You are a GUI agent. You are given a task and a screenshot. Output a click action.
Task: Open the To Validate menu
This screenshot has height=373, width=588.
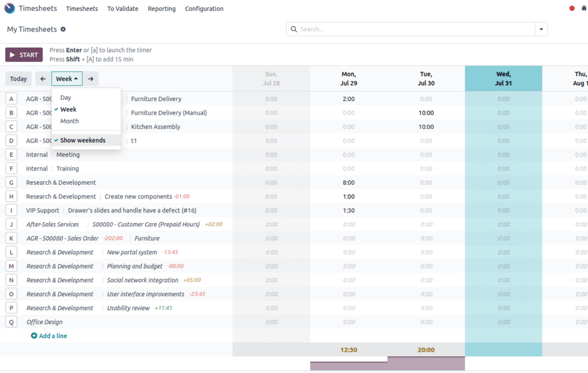point(123,9)
